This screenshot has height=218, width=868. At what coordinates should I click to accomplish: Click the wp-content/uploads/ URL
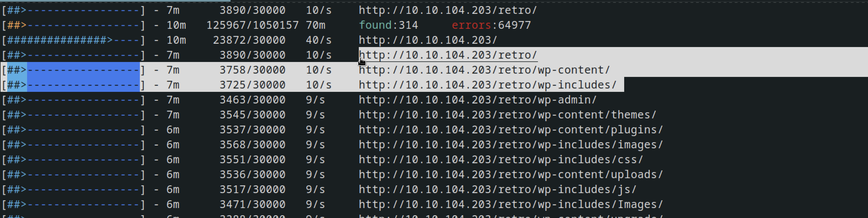pos(511,175)
